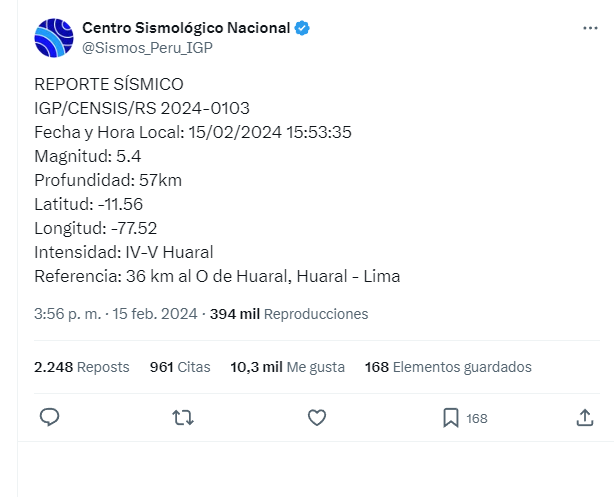Image resolution: width=614 pixels, height=497 pixels.
Task: Click the Magnitud: 5.4 line
Action: [x=88, y=156]
